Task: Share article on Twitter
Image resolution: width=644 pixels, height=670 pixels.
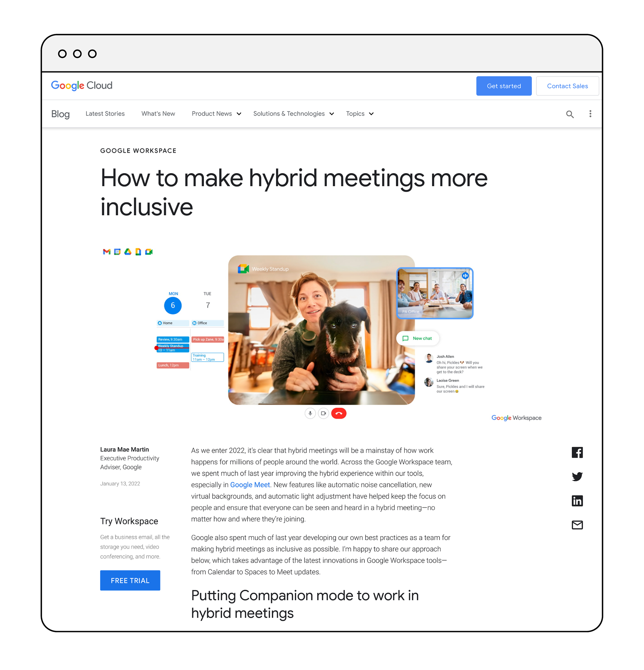Action: pyautogui.click(x=577, y=476)
